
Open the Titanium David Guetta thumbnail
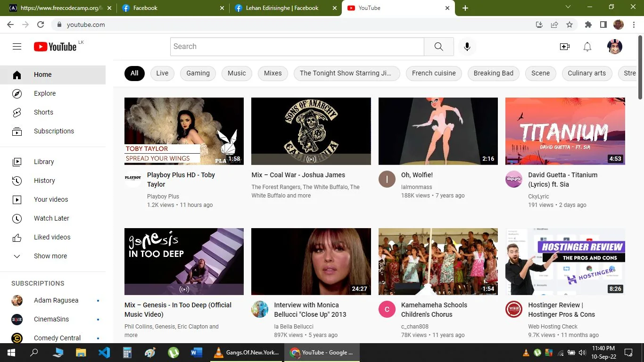[x=565, y=131]
